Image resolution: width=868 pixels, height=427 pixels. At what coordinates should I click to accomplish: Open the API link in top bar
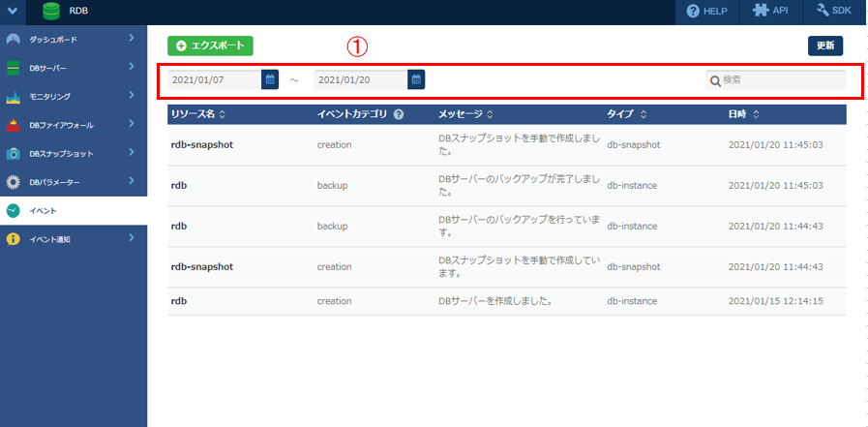(771, 12)
